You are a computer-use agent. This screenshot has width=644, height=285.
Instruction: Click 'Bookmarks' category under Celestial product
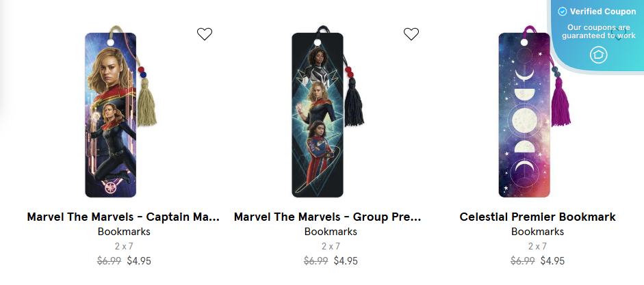point(537,232)
